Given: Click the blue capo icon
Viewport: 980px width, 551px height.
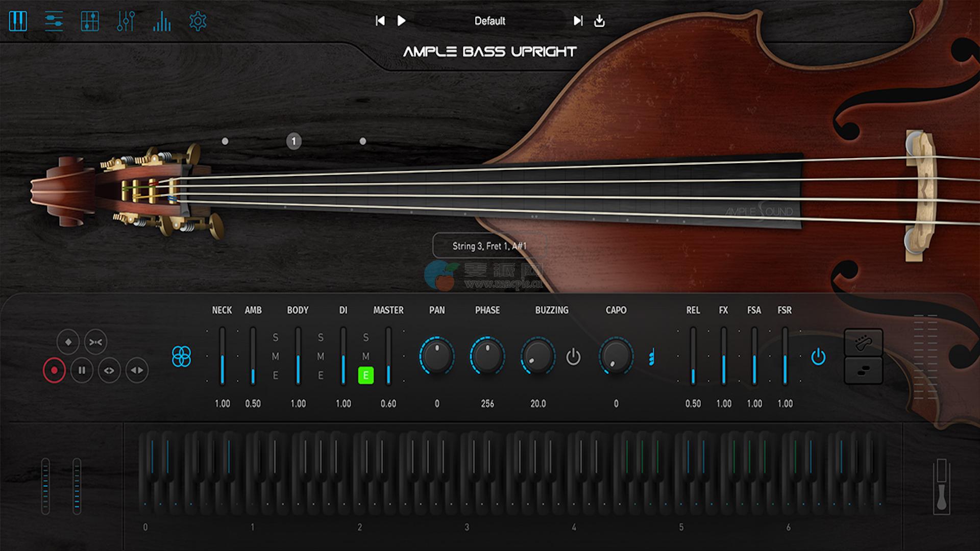Looking at the screenshot, I should [651, 357].
